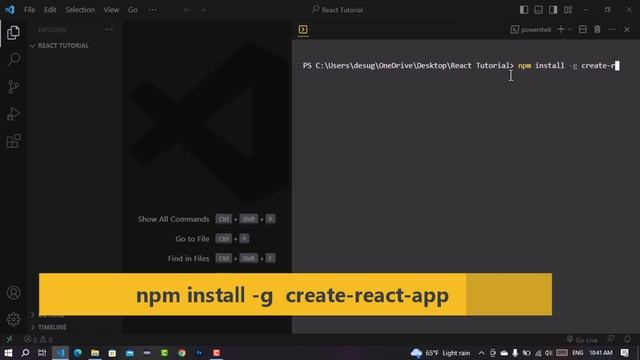The image size is (640, 360).
Task: Click the ENG language indicator
Action: click(x=578, y=353)
